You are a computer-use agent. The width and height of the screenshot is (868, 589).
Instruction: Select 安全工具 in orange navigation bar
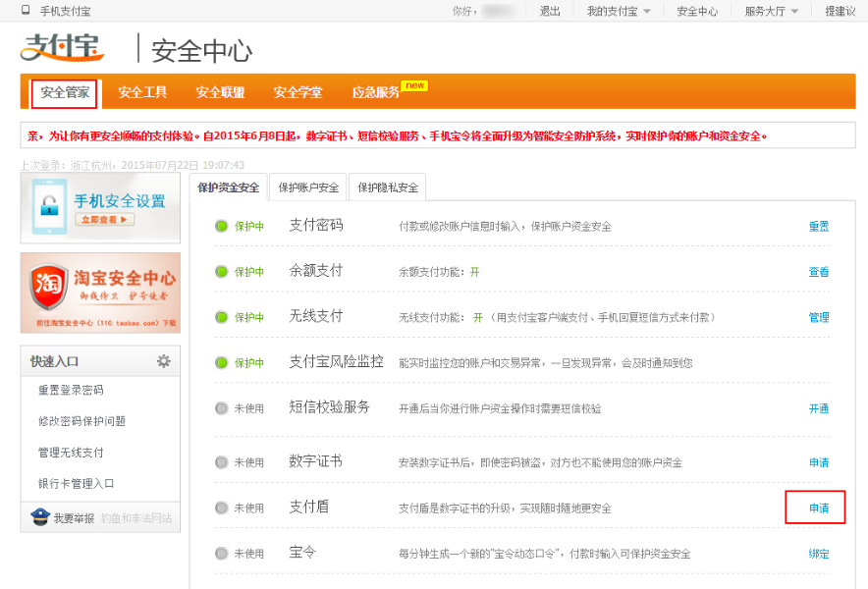coord(142,92)
